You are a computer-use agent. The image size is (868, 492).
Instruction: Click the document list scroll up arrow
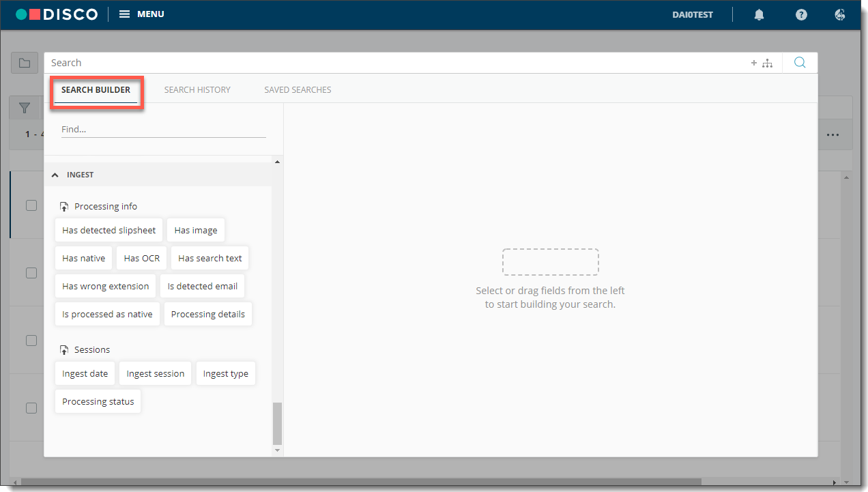click(847, 177)
